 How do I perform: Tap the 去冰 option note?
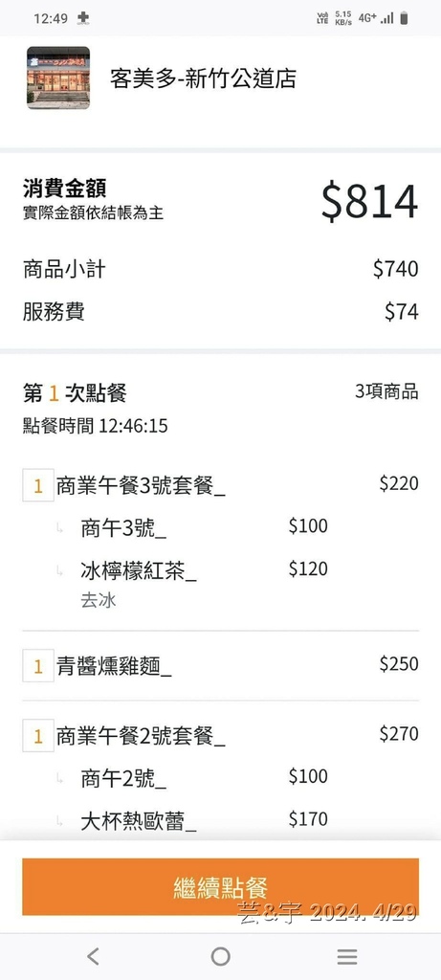tap(99, 601)
